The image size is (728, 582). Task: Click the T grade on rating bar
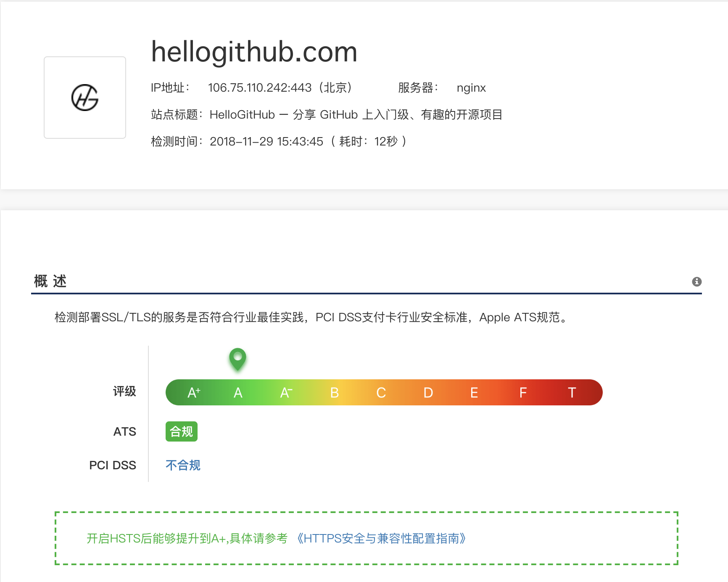(572, 393)
